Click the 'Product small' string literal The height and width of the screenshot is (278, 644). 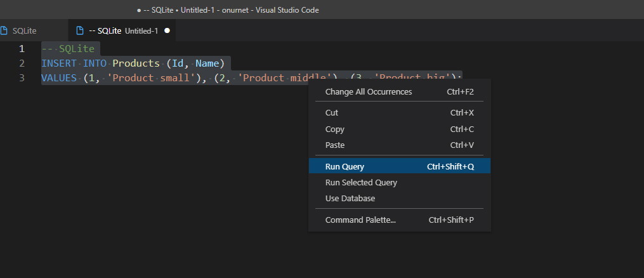[151, 77]
